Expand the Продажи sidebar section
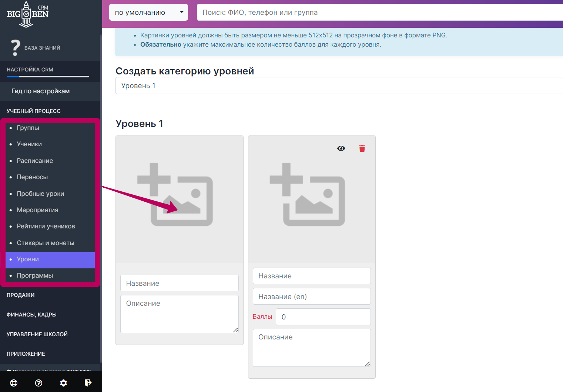 21,295
